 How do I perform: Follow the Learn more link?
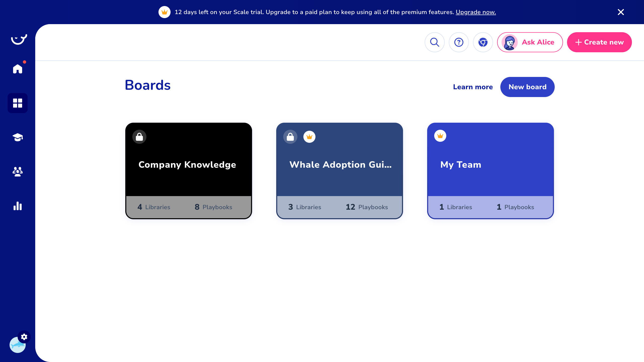coord(473,87)
